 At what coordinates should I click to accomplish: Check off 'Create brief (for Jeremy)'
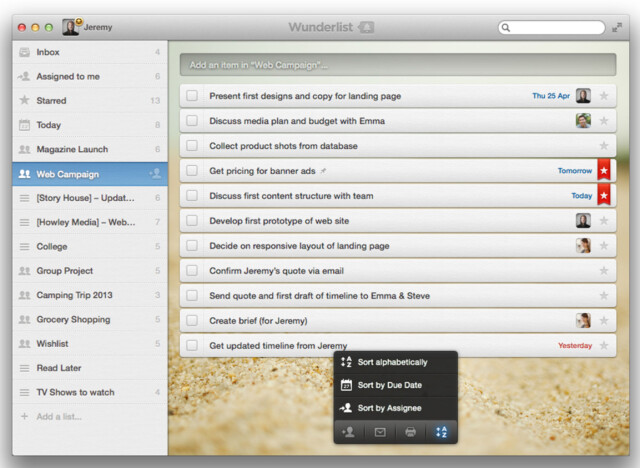[x=192, y=321]
